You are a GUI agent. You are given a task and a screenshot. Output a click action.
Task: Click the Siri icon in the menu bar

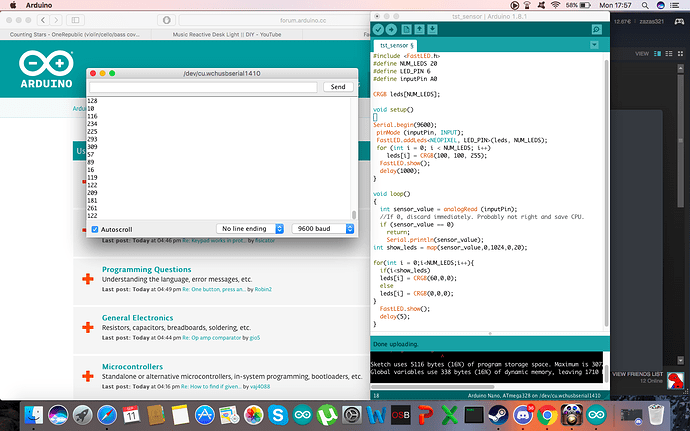coord(660,5)
